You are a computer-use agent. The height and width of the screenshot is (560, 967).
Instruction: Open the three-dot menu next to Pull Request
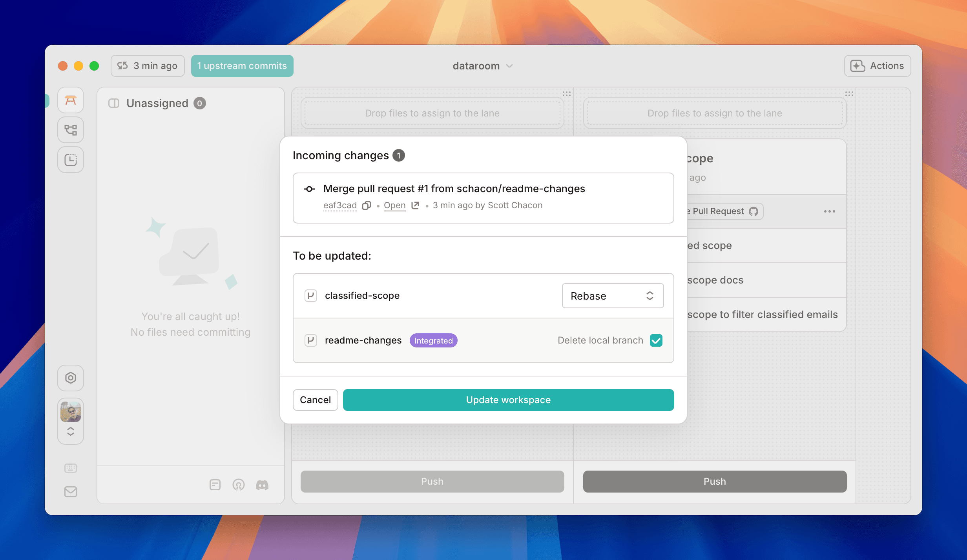point(829,211)
